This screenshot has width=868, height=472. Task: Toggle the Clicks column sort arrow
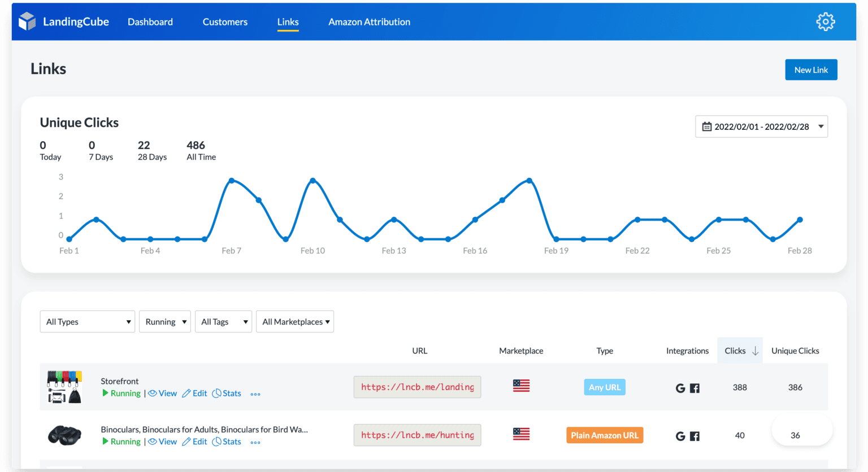click(754, 351)
